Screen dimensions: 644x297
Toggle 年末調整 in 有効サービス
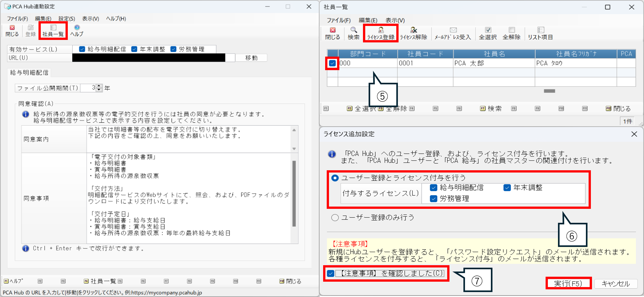pyautogui.click(x=134, y=49)
